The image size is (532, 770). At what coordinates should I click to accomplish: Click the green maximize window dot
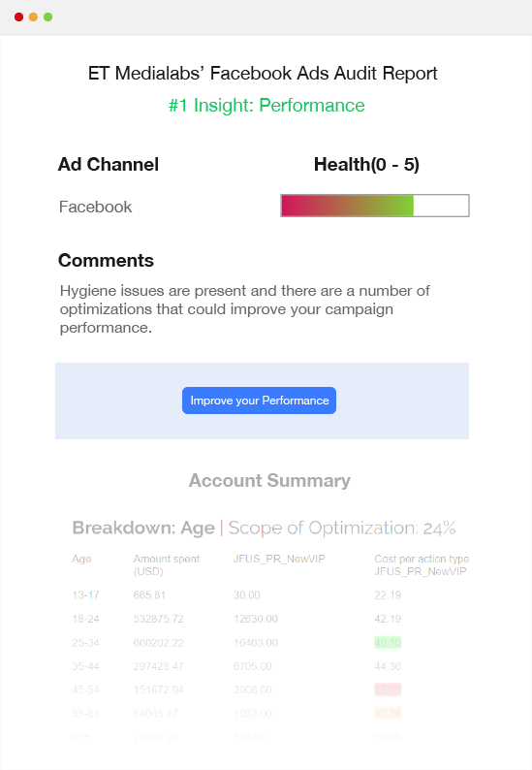48,17
